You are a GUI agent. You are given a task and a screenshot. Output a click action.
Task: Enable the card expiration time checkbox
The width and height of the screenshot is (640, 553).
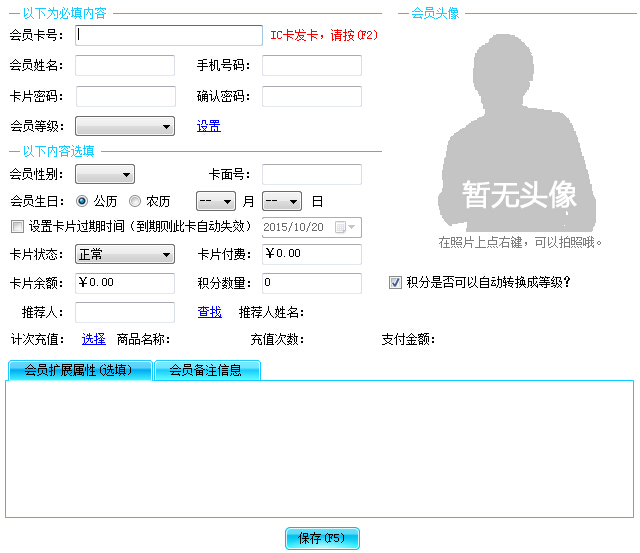(16, 227)
